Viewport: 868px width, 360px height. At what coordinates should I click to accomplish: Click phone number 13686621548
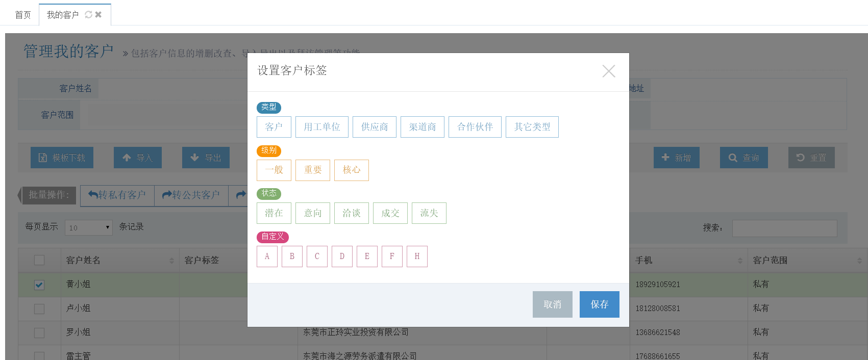click(x=658, y=332)
